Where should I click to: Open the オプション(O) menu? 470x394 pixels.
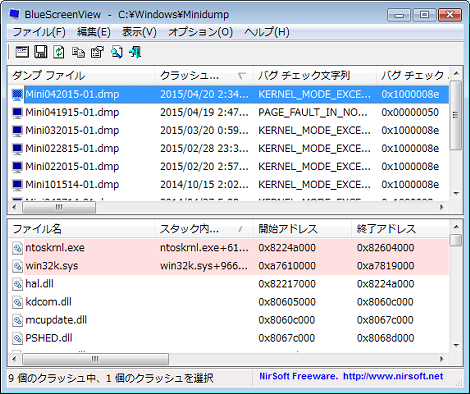click(200, 32)
